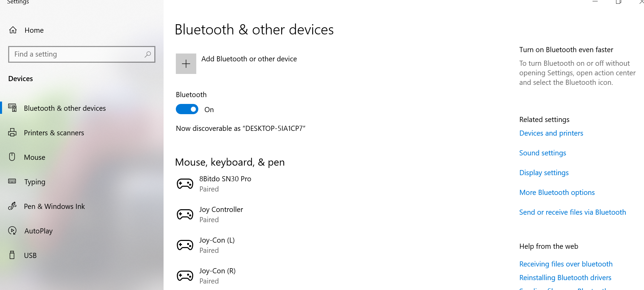Click the 8Bitdo SN30 Pro gamepad icon
Screen dimensions: 644x290
point(185,184)
